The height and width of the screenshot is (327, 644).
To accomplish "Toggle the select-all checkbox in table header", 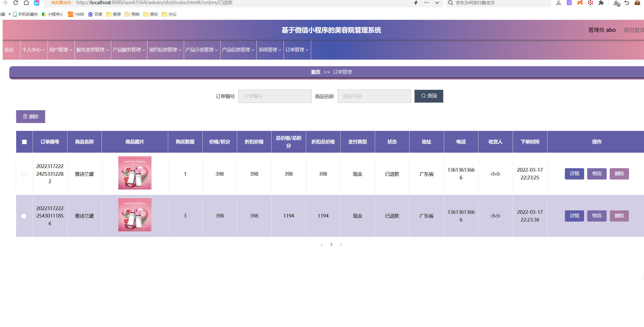I will 24,142.
